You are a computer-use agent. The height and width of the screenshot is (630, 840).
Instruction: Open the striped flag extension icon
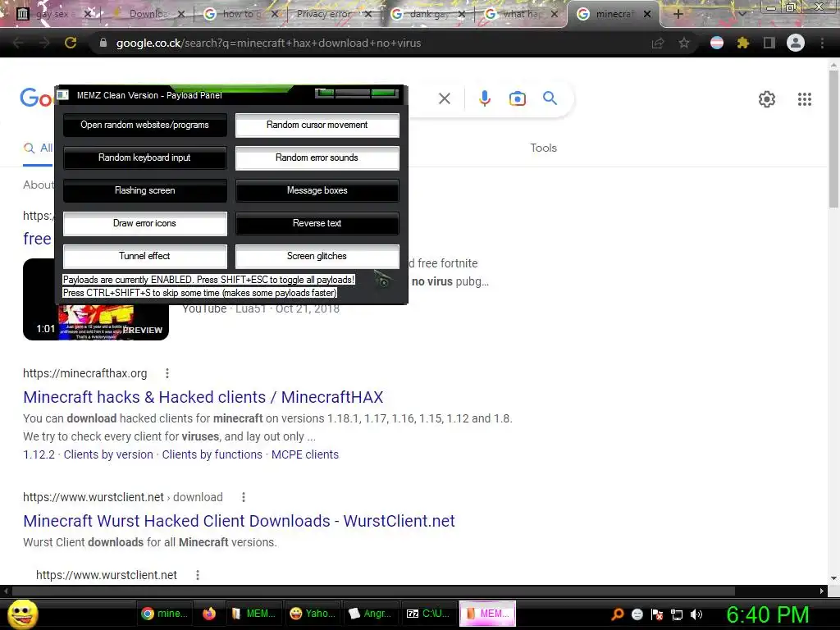point(717,43)
